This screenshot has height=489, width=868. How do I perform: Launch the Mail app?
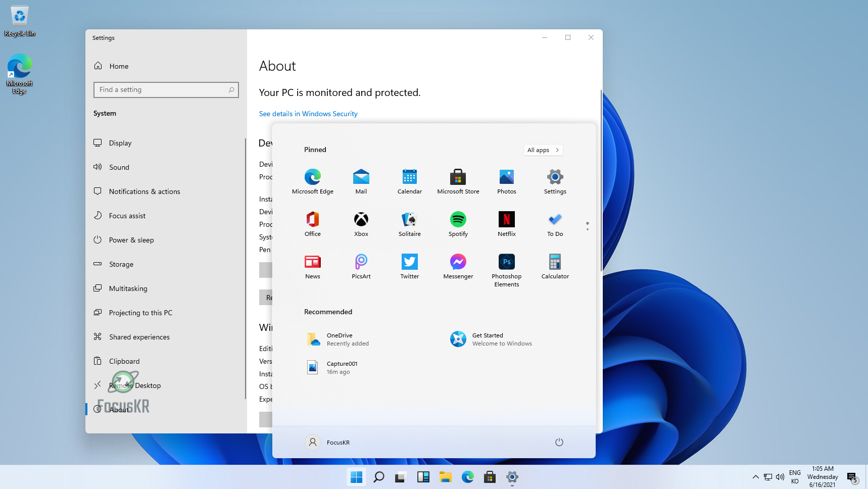tap(361, 182)
